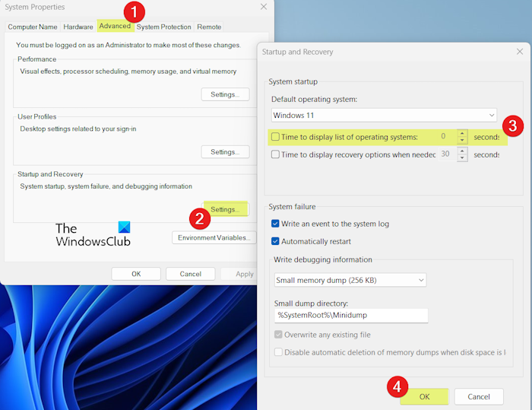Click OK in Startup and Recovery dialog
This screenshot has height=410, width=532.
point(424,397)
